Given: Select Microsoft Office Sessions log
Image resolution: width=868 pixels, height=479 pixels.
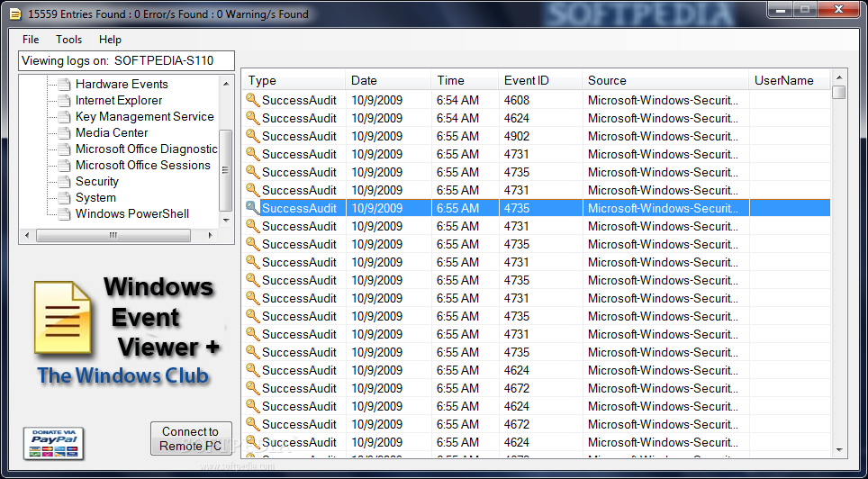Looking at the screenshot, I should pos(143,165).
